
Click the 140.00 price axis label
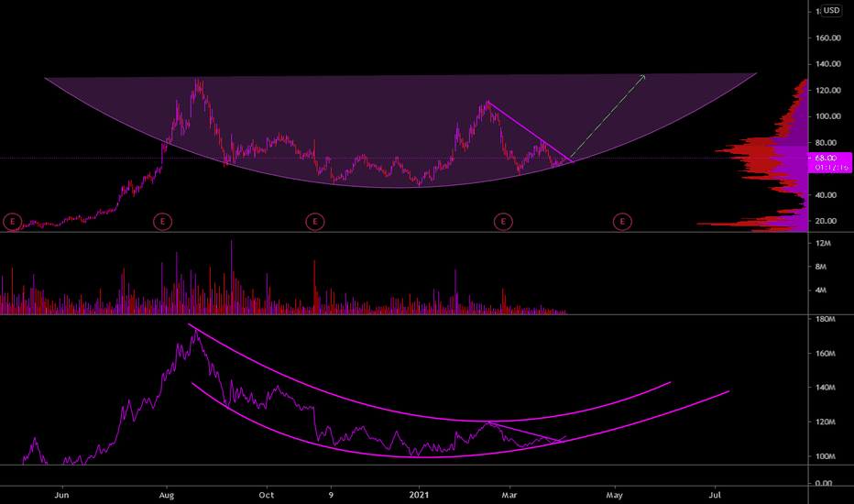pos(827,64)
